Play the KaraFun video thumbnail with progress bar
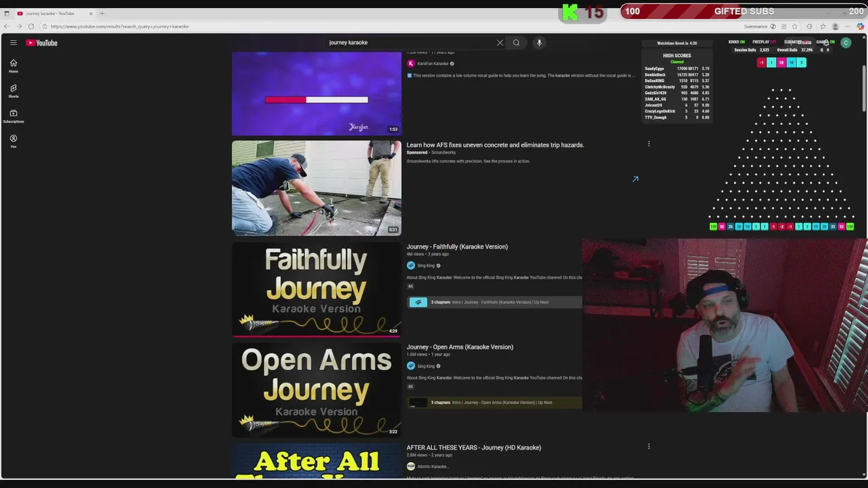The height and width of the screenshot is (488, 868). 316,94
